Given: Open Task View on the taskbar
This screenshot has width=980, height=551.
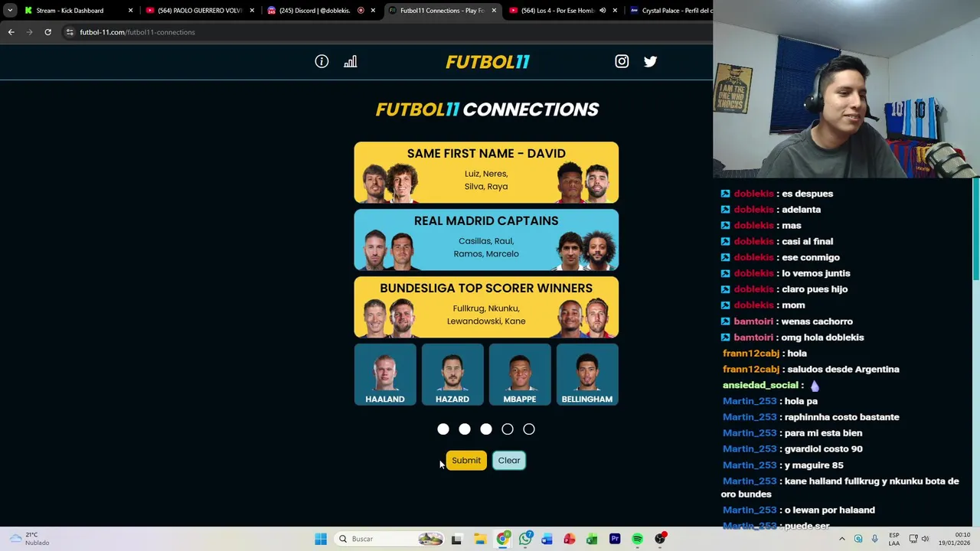Looking at the screenshot, I should (x=456, y=539).
